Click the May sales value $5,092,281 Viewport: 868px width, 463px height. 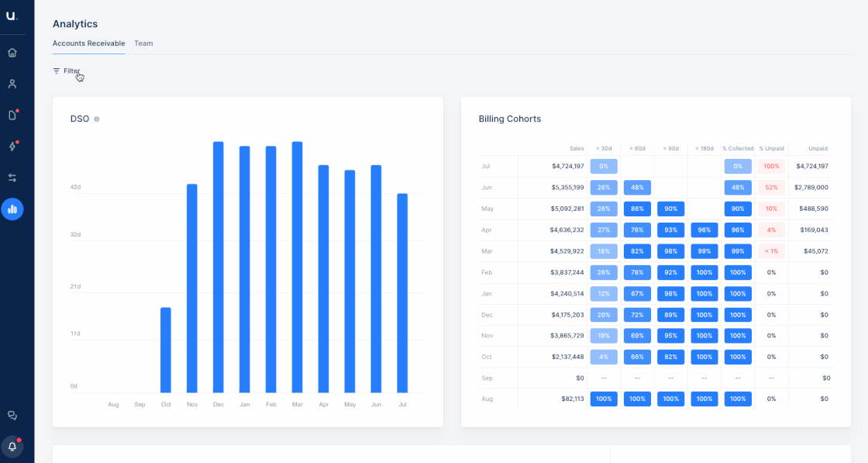click(x=567, y=209)
